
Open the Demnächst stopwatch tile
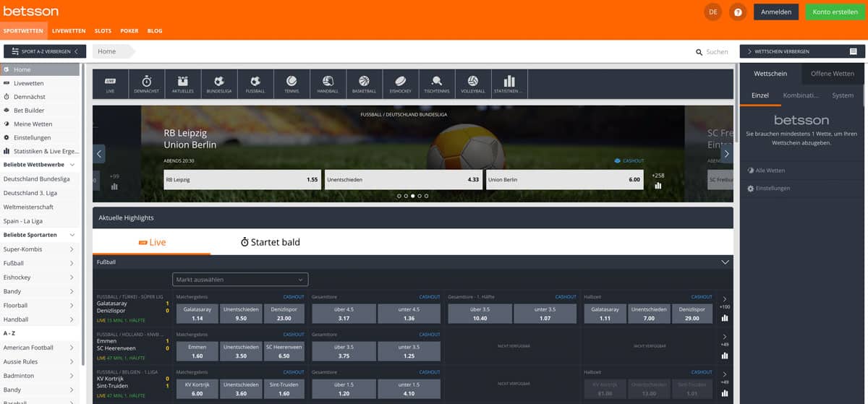coord(147,84)
